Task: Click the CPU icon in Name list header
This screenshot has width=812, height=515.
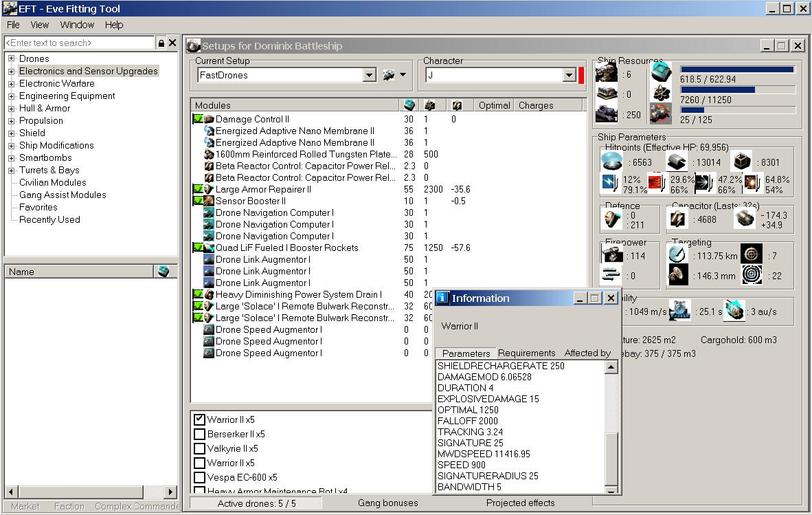Action: coord(163,271)
